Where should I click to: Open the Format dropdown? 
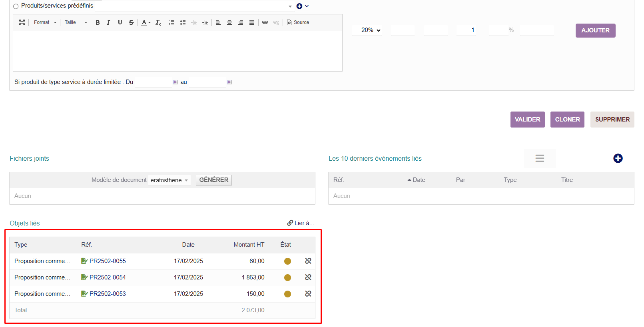pyautogui.click(x=45, y=22)
